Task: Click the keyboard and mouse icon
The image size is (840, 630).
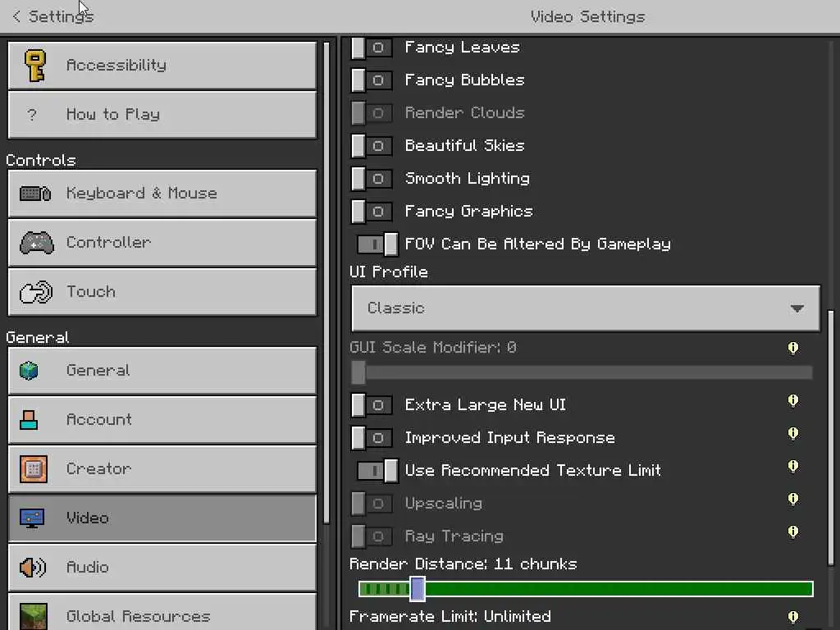Action: pyautogui.click(x=35, y=194)
